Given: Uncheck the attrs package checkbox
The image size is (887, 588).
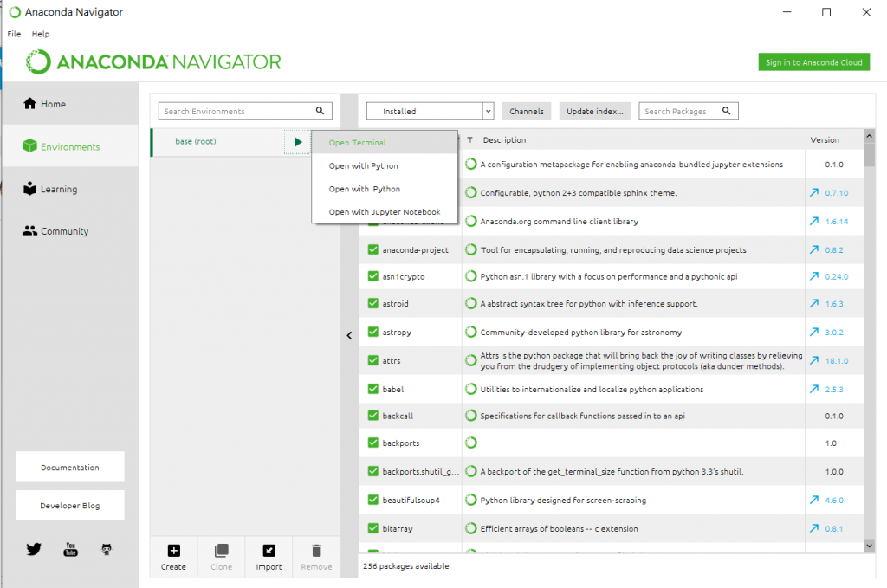Looking at the screenshot, I should [x=372, y=360].
